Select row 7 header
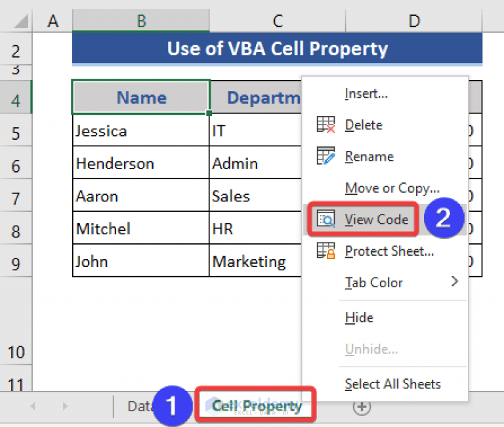 click(x=16, y=195)
